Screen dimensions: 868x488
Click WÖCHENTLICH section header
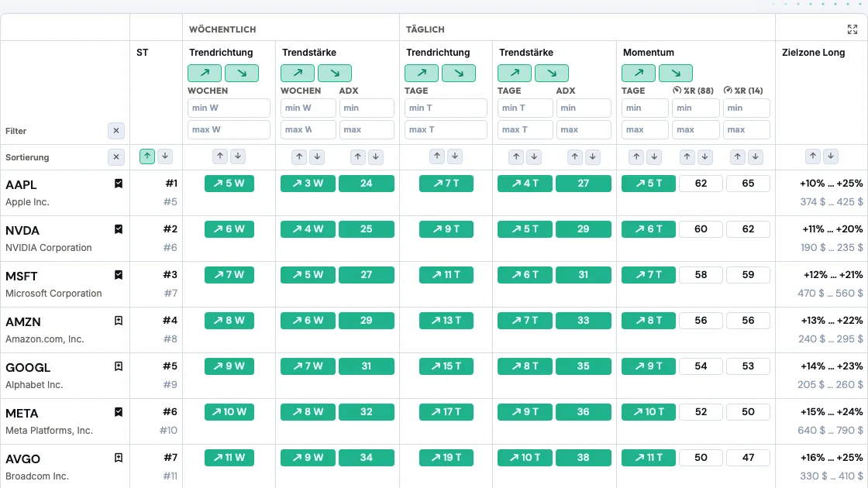[x=222, y=29]
